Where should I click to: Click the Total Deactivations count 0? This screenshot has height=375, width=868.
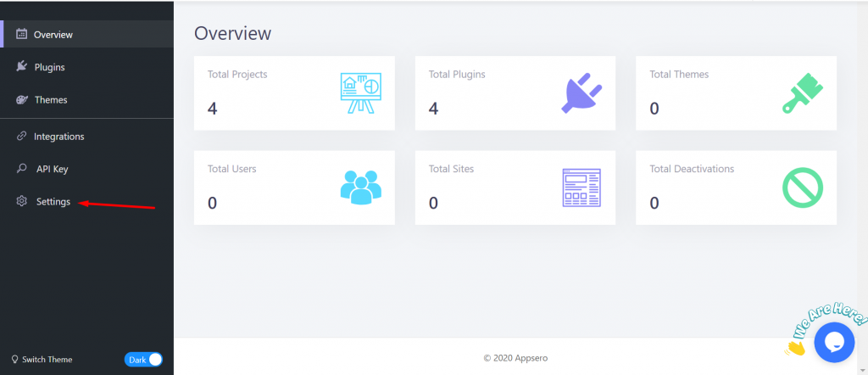click(654, 204)
